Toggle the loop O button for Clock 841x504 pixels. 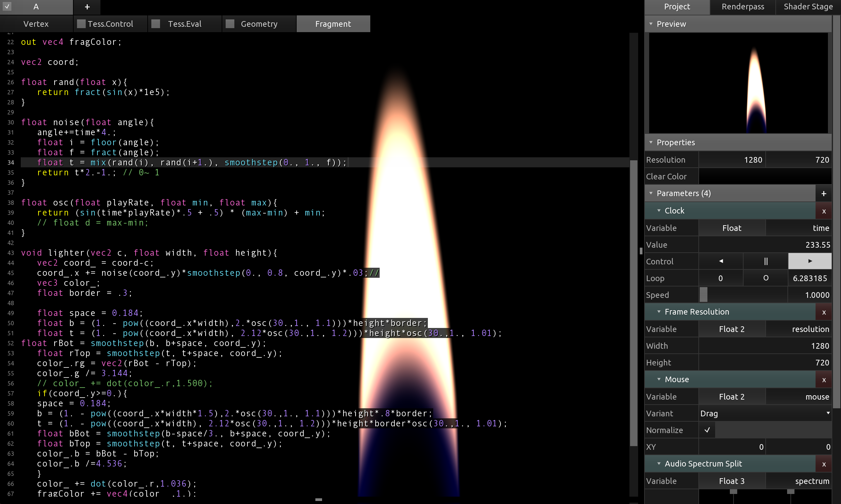(765, 278)
